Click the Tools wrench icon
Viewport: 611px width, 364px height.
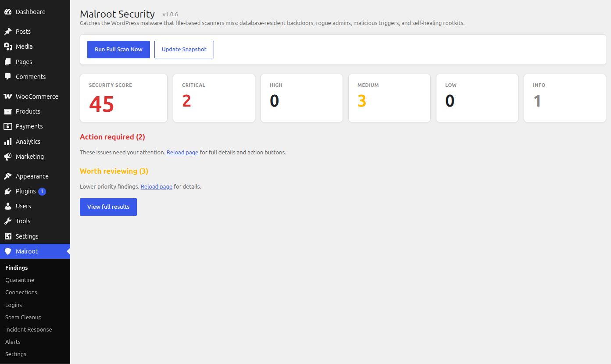click(x=8, y=221)
